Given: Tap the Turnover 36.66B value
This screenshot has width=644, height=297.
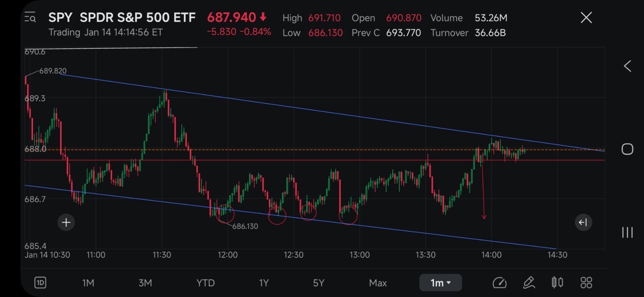Looking at the screenshot, I should pos(490,33).
